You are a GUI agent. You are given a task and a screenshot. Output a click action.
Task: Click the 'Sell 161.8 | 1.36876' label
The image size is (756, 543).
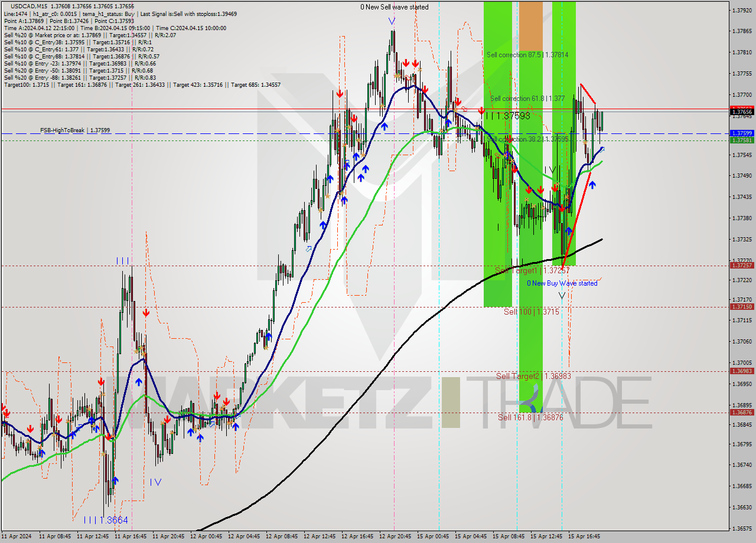pos(530,417)
